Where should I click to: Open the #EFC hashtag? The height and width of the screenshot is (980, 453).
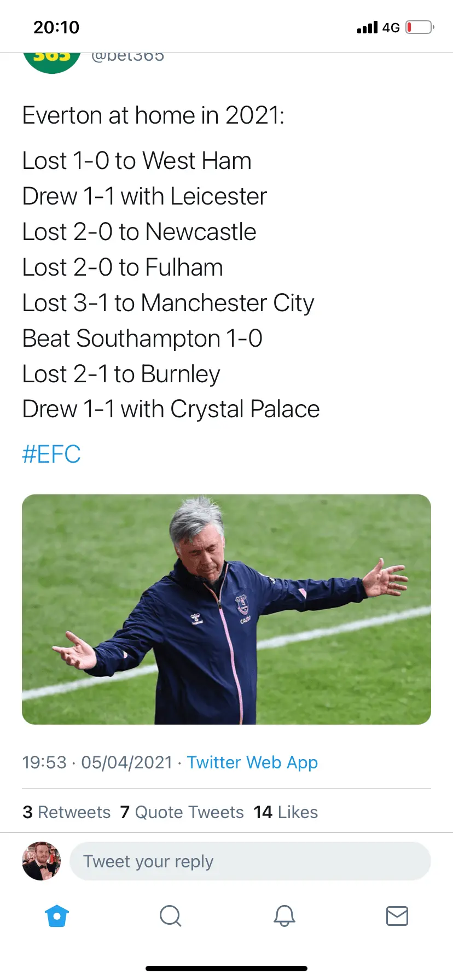point(51,454)
